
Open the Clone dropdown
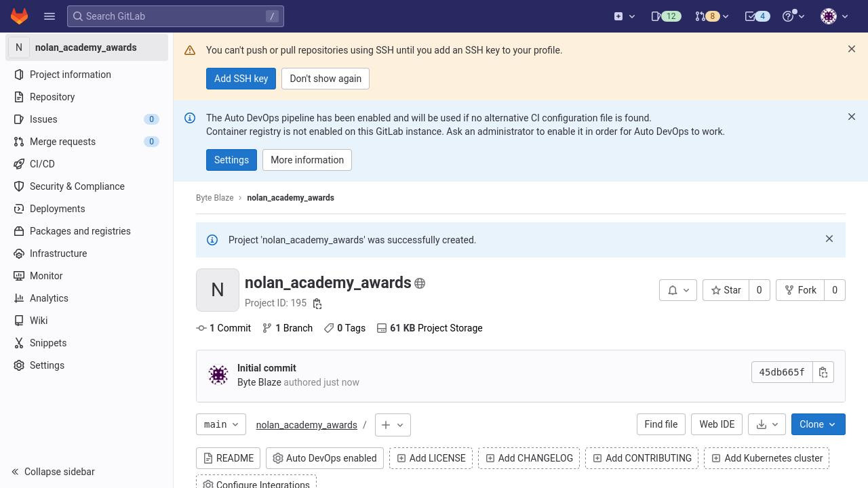point(818,424)
